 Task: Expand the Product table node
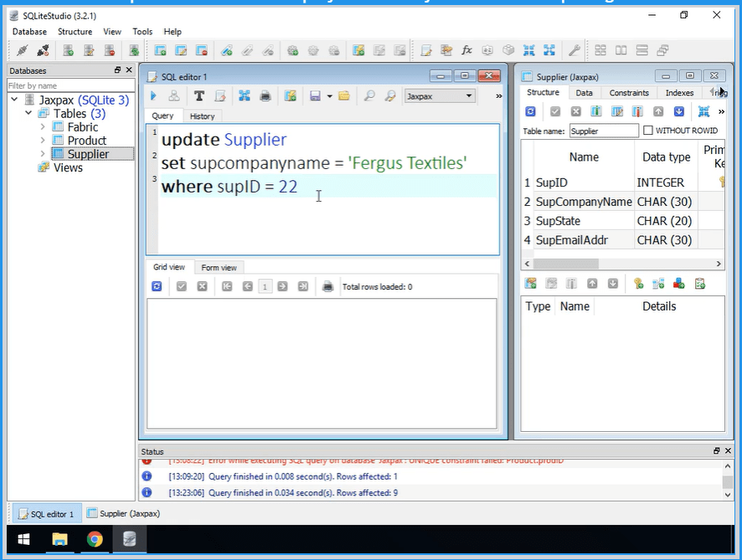(x=43, y=140)
